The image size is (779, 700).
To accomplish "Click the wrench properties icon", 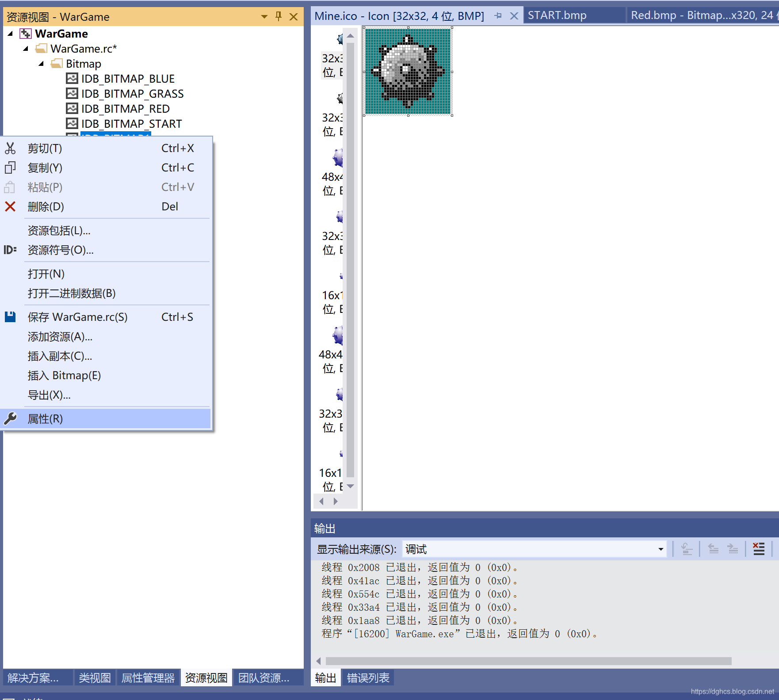I will [10, 418].
